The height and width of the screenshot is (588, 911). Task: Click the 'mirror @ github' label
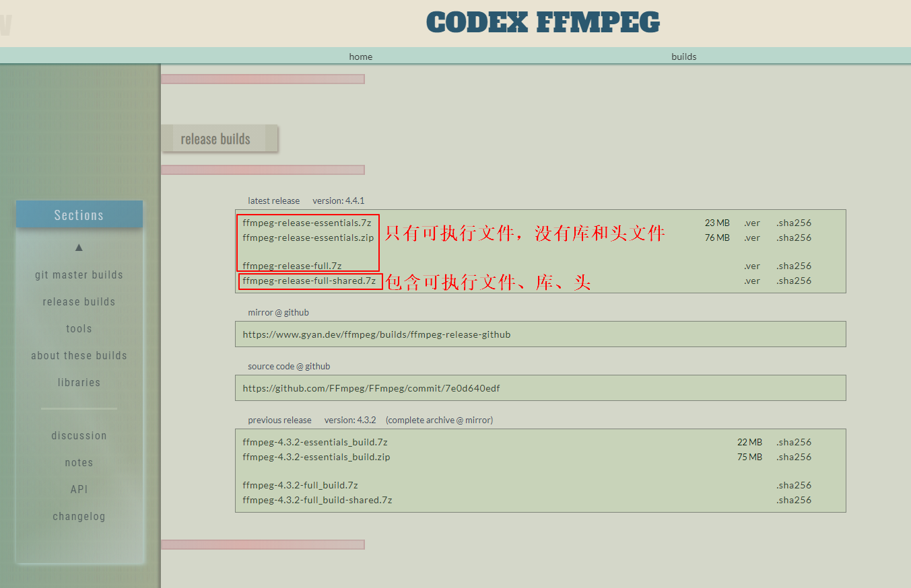pos(279,312)
